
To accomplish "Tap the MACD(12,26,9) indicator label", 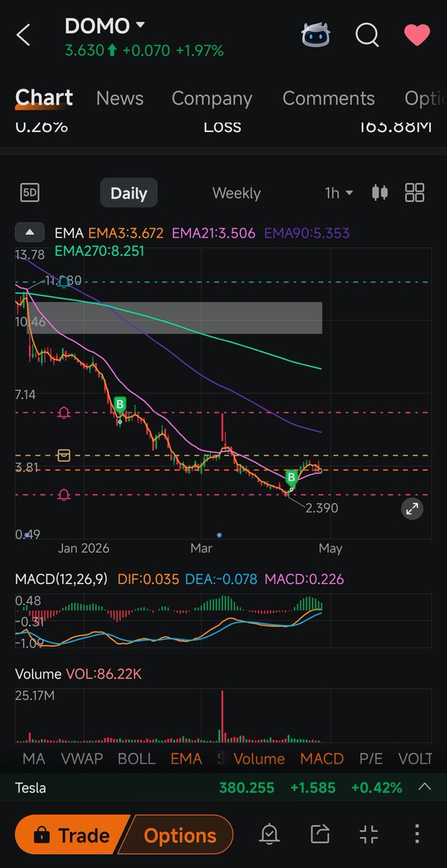I will click(x=61, y=579).
